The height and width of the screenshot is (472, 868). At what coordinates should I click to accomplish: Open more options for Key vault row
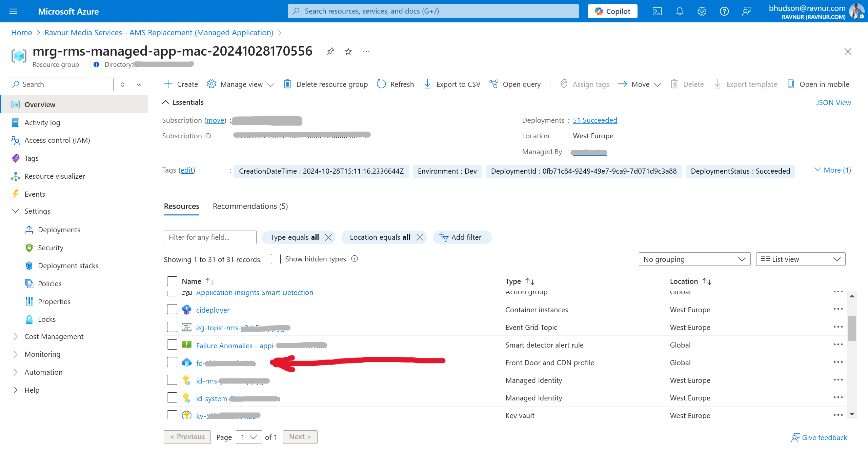[838, 415]
